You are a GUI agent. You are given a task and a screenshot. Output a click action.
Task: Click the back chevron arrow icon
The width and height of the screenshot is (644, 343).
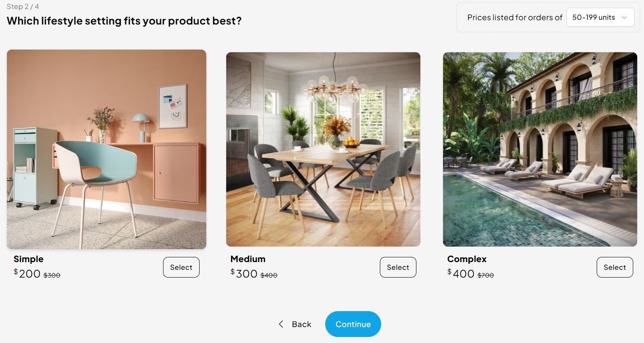click(281, 324)
